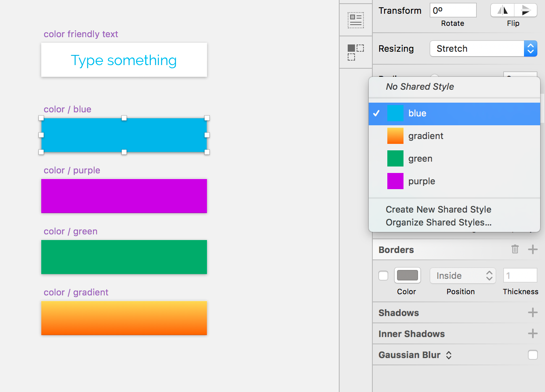Click the Inner Shadows plus icon
This screenshot has width=545, height=392.
click(532, 333)
